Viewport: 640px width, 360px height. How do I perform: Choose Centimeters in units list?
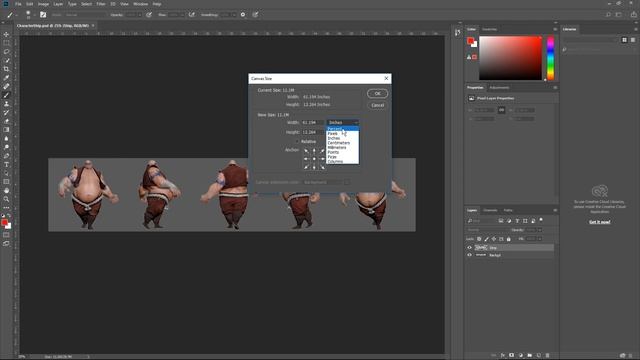pos(343,143)
